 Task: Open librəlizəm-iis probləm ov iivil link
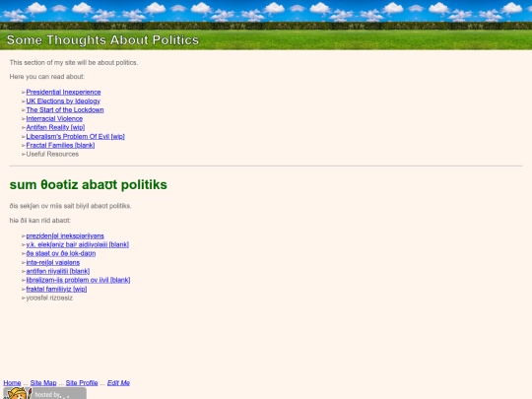click(x=78, y=280)
